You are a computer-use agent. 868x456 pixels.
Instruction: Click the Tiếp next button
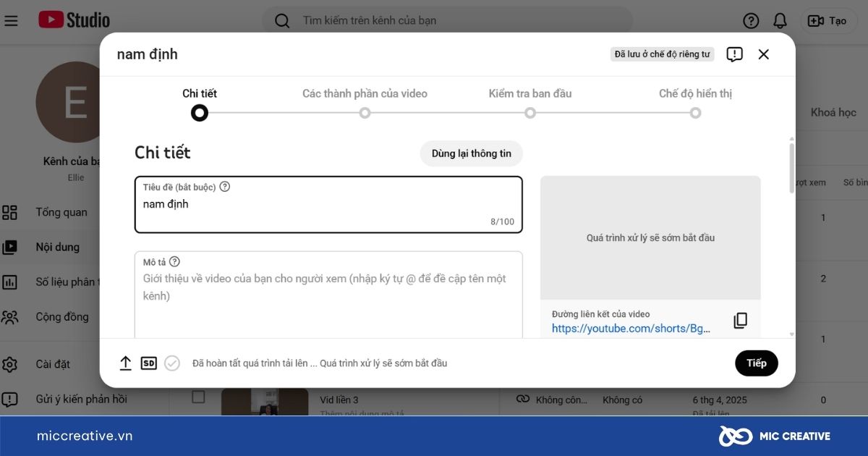[x=757, y=363]
